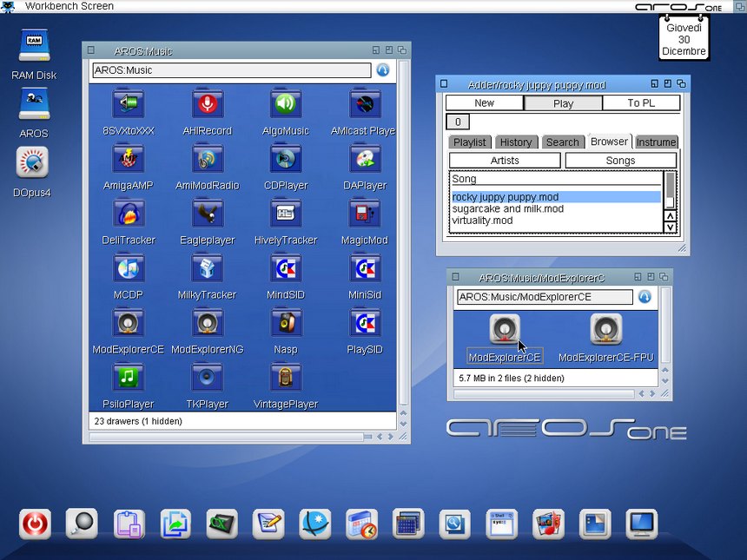747x560 pixels.
Task: Select sugarcake and milk.mod song
Action: tap(556, 208)
